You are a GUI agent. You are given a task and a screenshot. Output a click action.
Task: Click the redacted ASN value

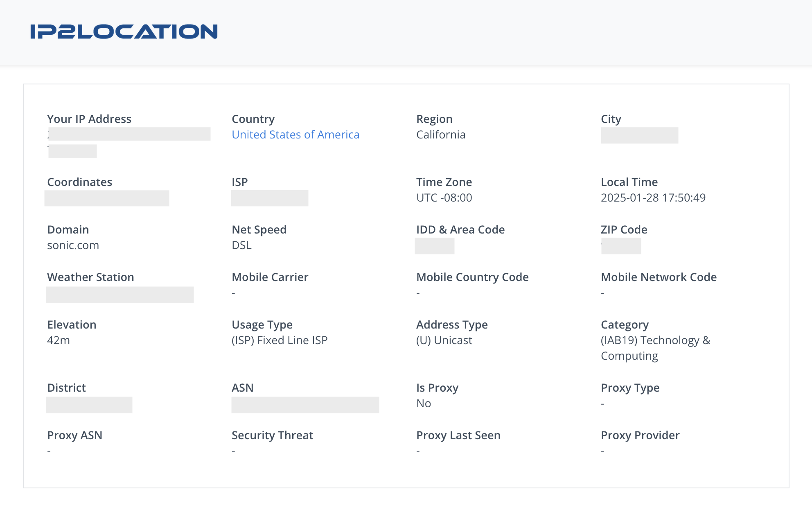(x=305, y=405)
